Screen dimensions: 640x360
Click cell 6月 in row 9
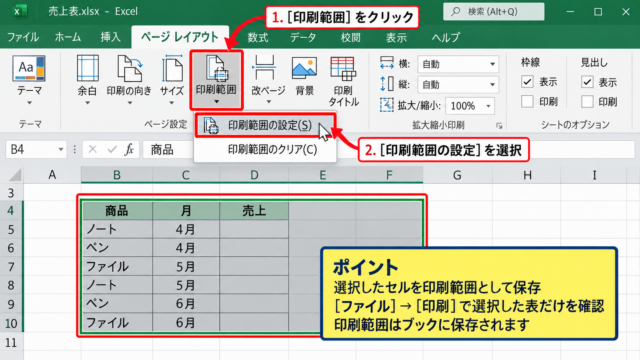(186, 304)
